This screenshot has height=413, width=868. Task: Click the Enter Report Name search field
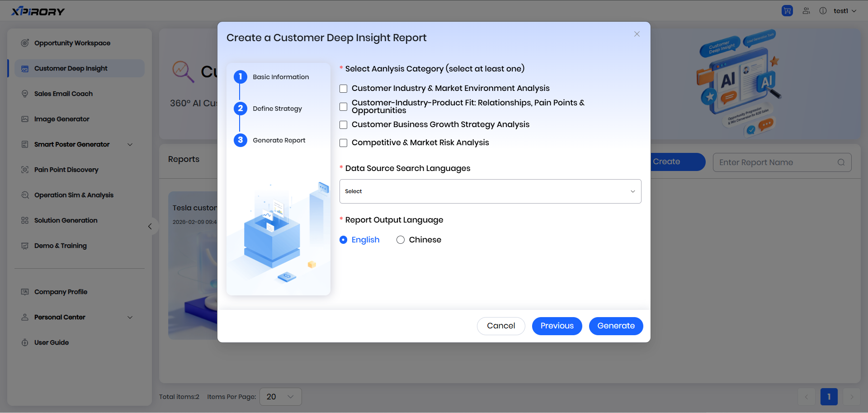pos(775,162)
